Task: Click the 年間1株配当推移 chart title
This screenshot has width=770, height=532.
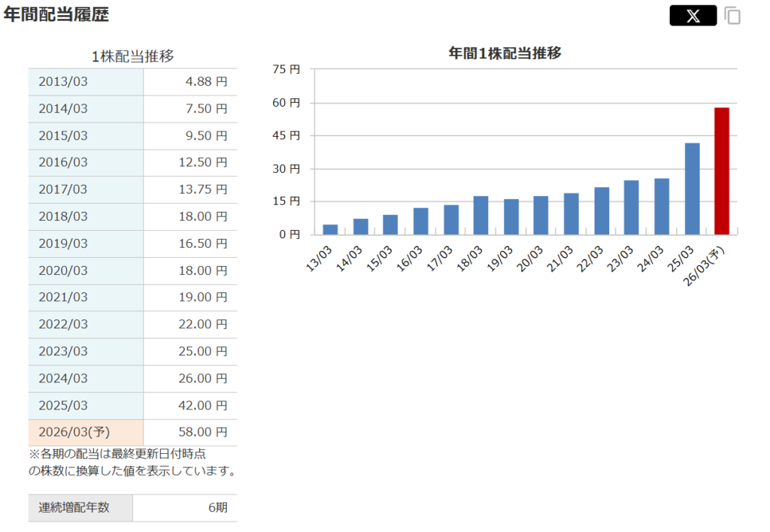Action: click(505, 53)
